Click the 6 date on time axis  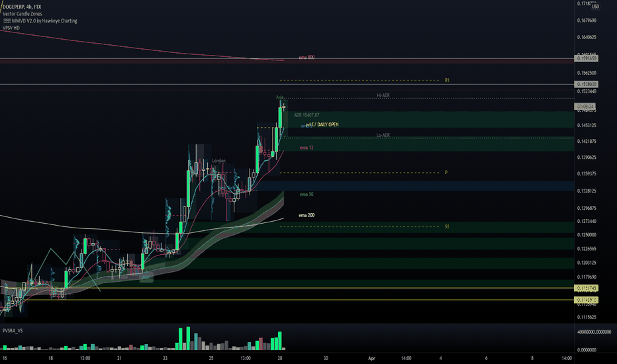pyautogui.click(x=487, y=359)
